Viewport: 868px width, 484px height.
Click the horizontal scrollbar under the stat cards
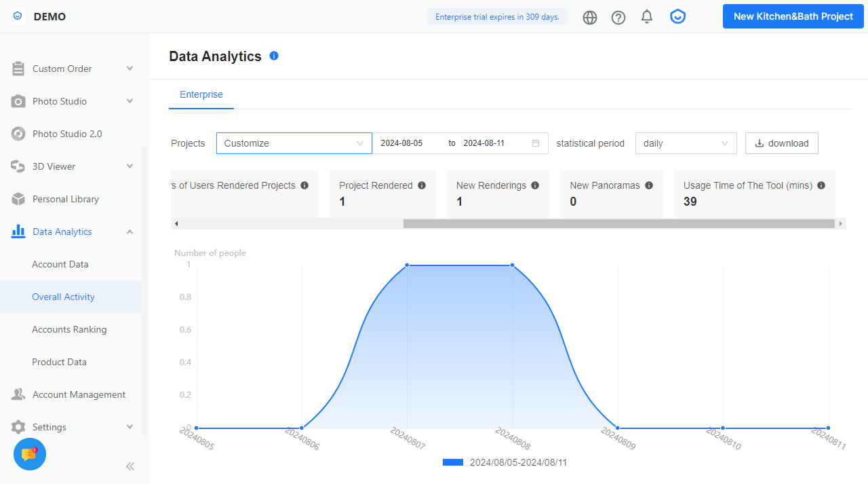pyautogui.click(x=618, y=223)
